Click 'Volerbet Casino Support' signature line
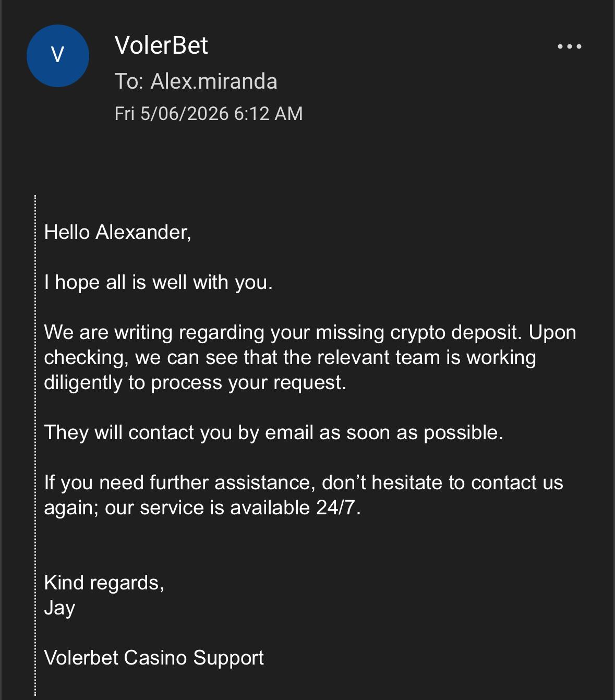Image resolution: width=615 pixels, height=700 pixels. [x=154, y=658]
